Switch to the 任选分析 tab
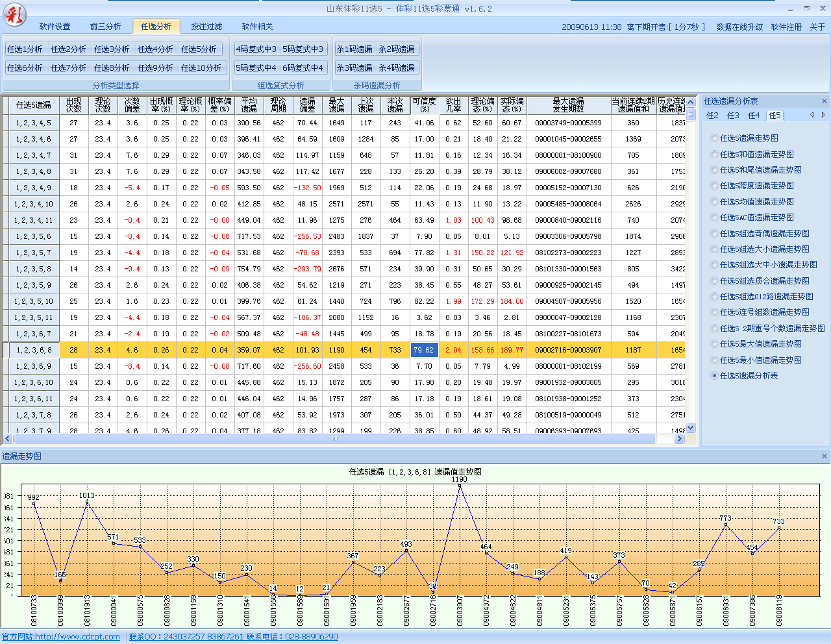Screen dimensions: 831x644 tap(156, 27)
